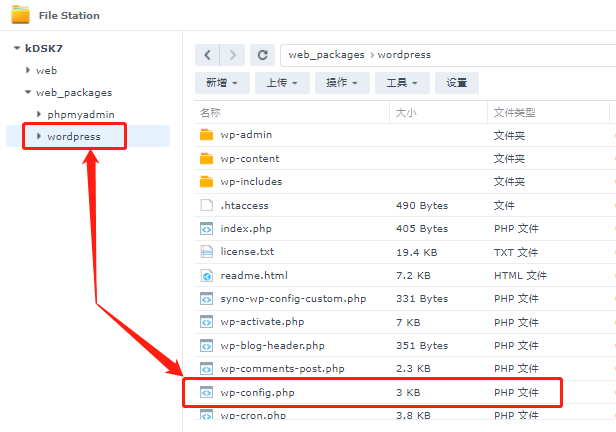Viewport: 616px width, 432px height.
Task: Click the File Station folder logo icon
Action: point(20,15)
